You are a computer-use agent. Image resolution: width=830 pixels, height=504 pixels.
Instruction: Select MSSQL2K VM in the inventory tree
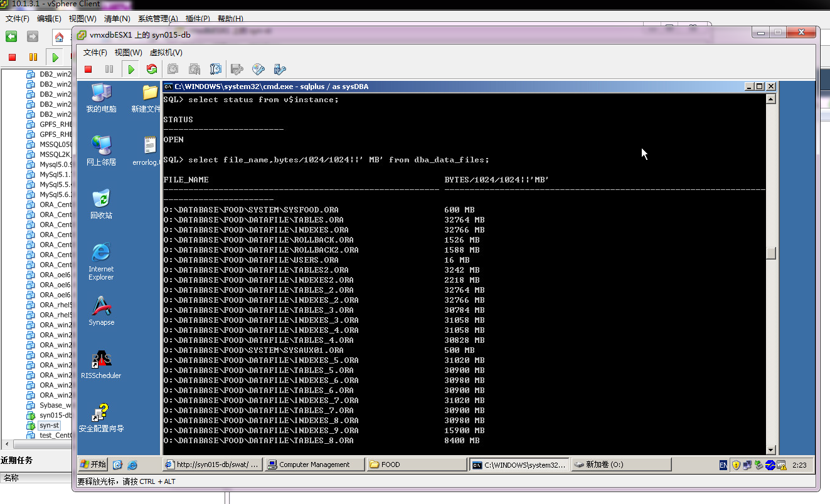55,154
